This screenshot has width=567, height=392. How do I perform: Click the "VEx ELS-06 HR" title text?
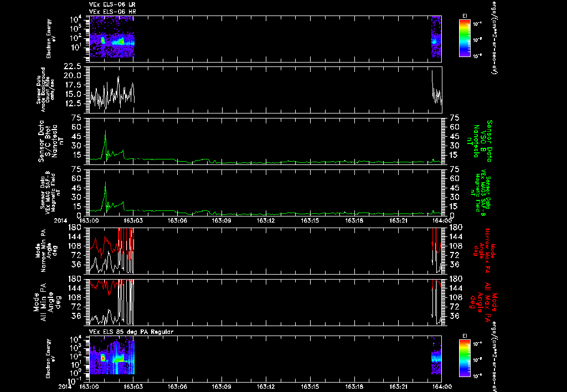[112, 12]
